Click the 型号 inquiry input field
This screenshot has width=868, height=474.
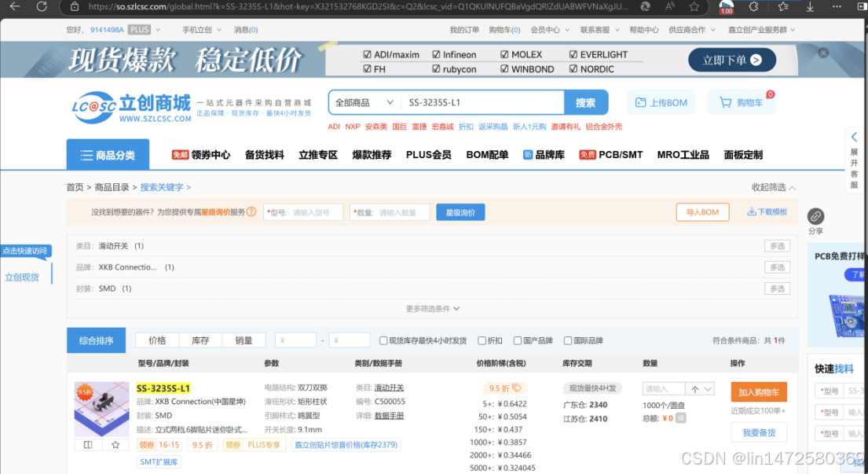pos(303,212)
